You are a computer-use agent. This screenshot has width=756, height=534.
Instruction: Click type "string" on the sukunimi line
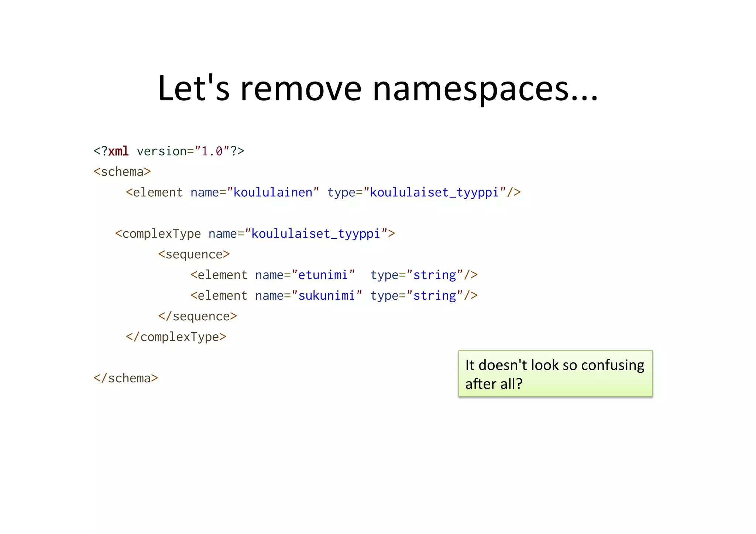tap(434, 296)
